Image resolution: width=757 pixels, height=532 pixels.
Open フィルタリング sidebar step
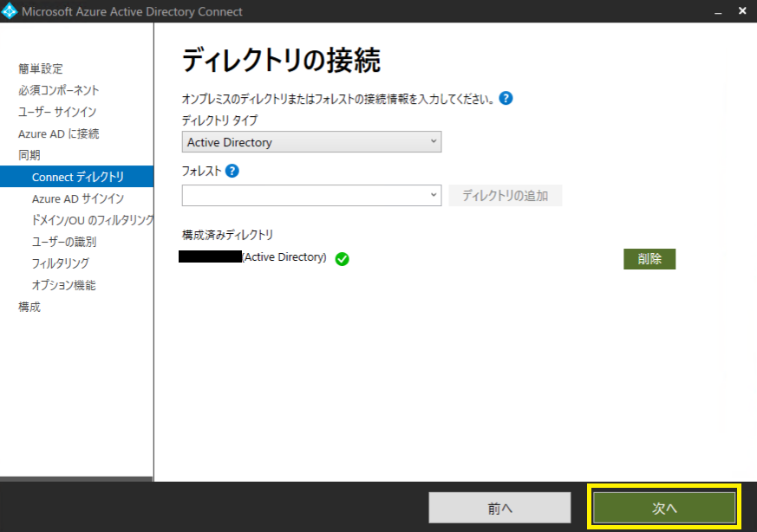click(x=61, y=263)
